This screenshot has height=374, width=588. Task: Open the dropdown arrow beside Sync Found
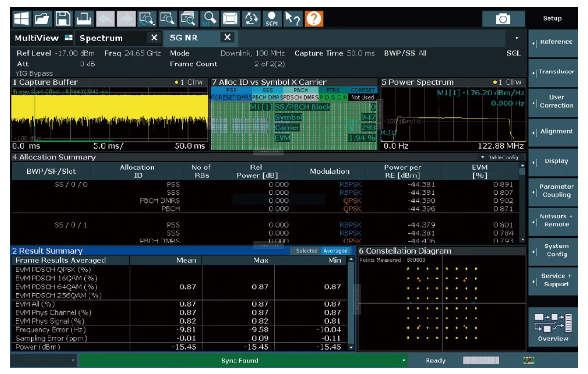(x=403, y=361)
